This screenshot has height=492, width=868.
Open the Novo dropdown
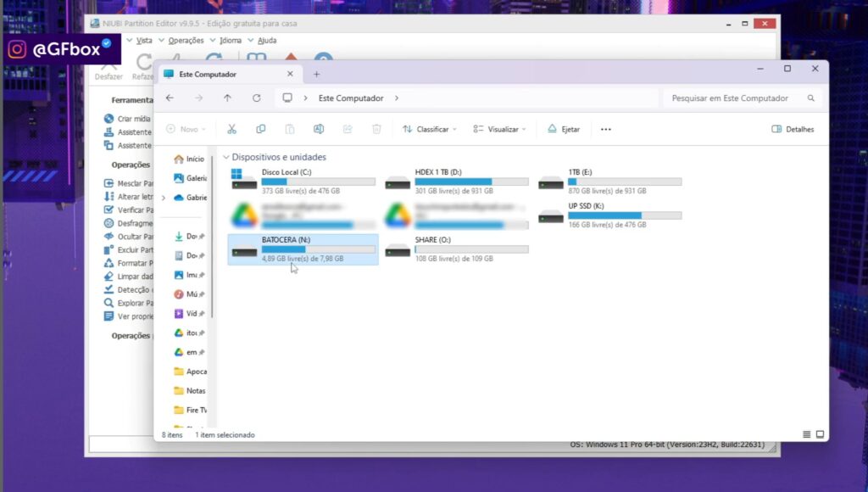click(x=186, y=129)
